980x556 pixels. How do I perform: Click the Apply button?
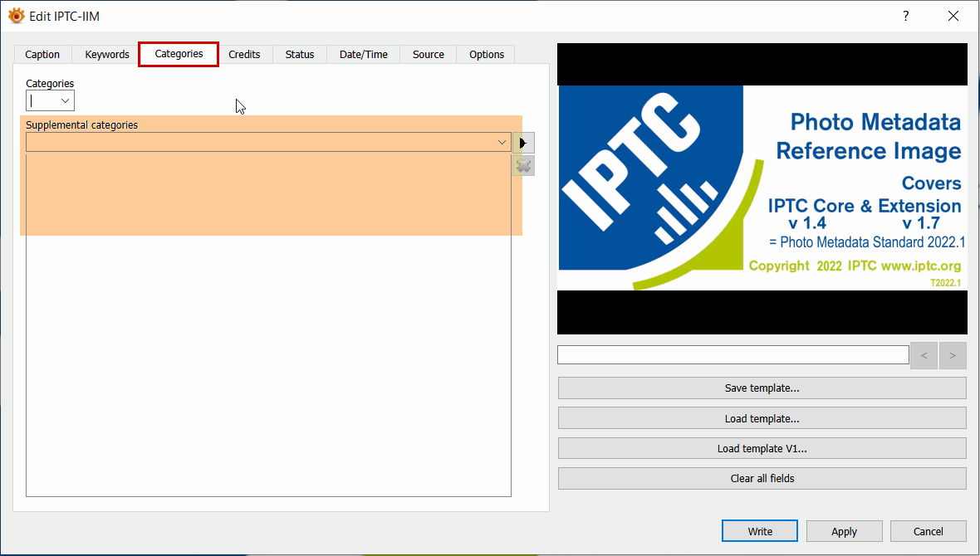845,531
